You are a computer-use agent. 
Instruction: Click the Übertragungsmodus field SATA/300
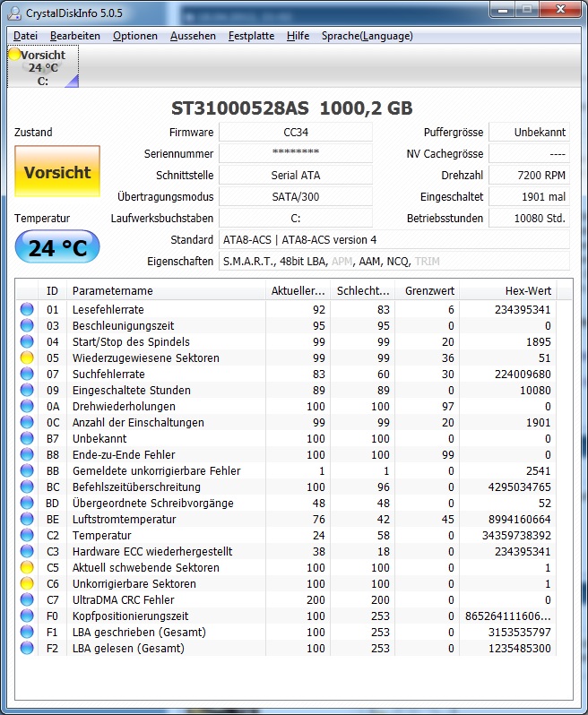pos(296,196)
